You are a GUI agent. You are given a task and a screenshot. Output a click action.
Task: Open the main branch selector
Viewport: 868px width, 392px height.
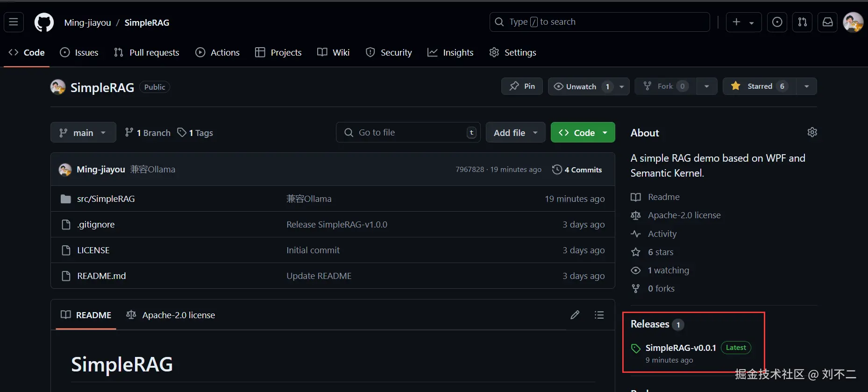click(83, 133)
